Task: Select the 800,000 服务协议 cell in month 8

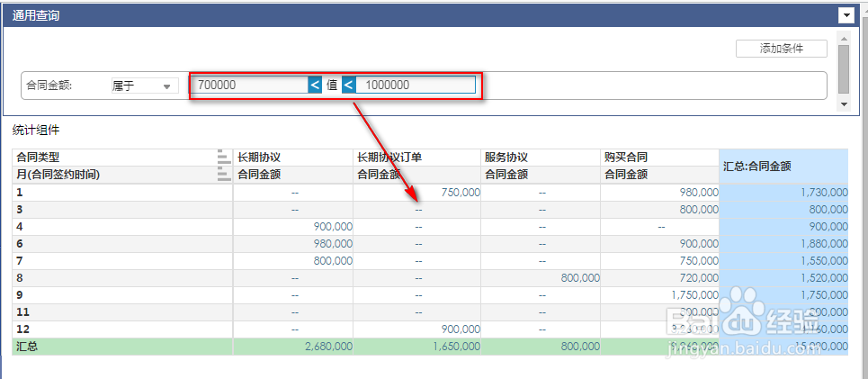Action: point(541,278)
